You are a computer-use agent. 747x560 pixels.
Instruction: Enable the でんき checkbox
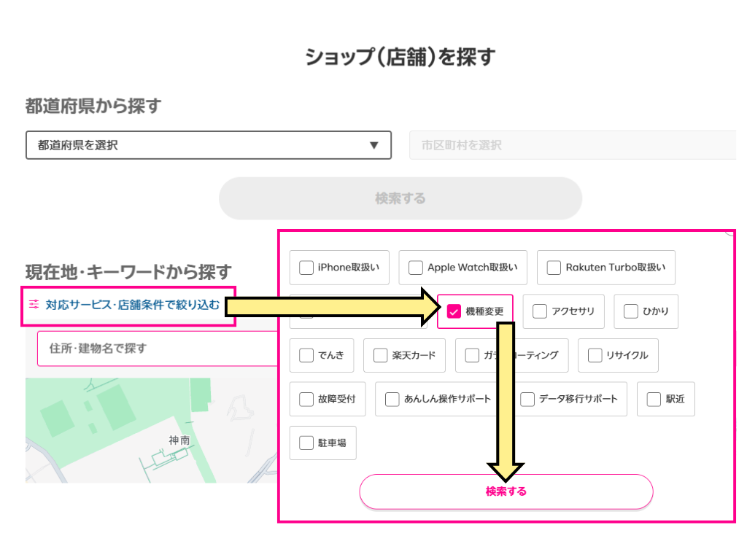coord(306,356)
